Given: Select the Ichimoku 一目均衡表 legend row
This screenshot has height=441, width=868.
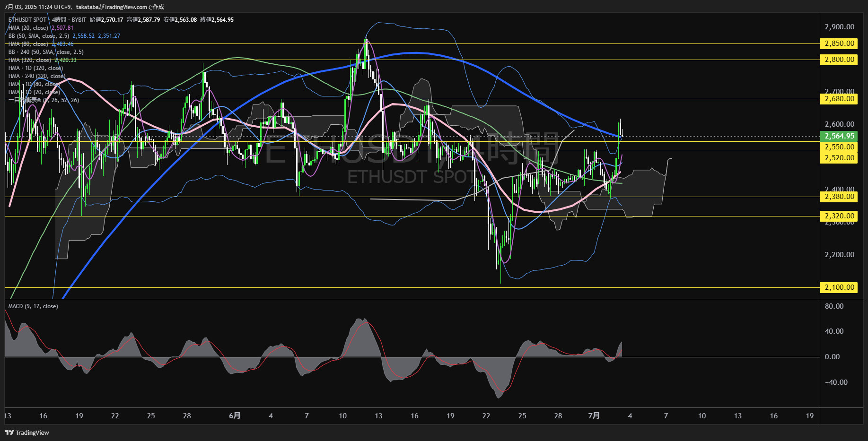Looking at the screenshot, I should pyautogui.click(x=44, y=100).
